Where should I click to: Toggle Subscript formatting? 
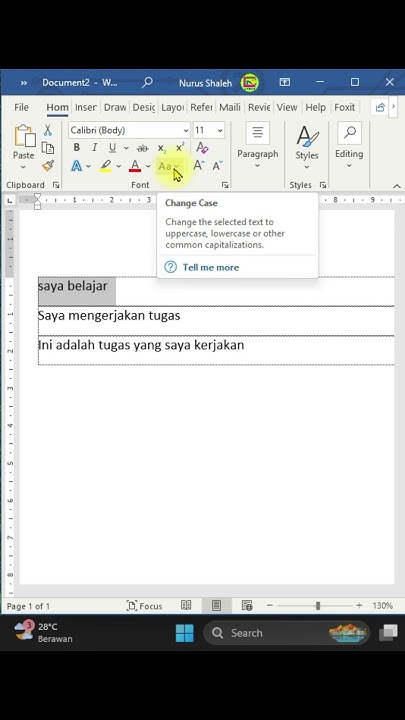pyautogui.click(x=162, y=148)
